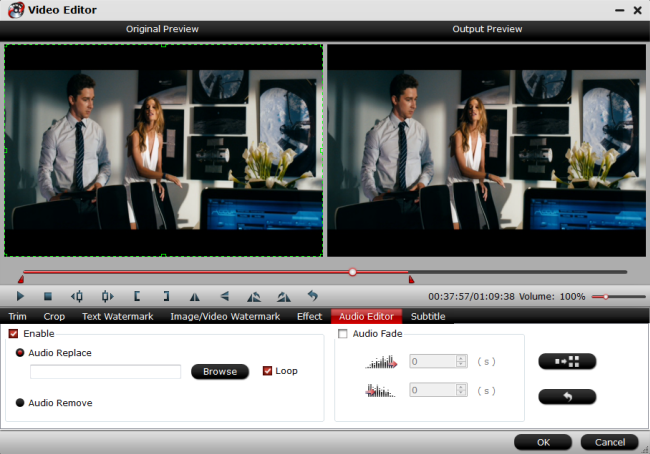Click the Output Preview video pane
Image resolution: width=650 pixels, height=454 pixels.
pyautogui.click(x=486, y=151)
